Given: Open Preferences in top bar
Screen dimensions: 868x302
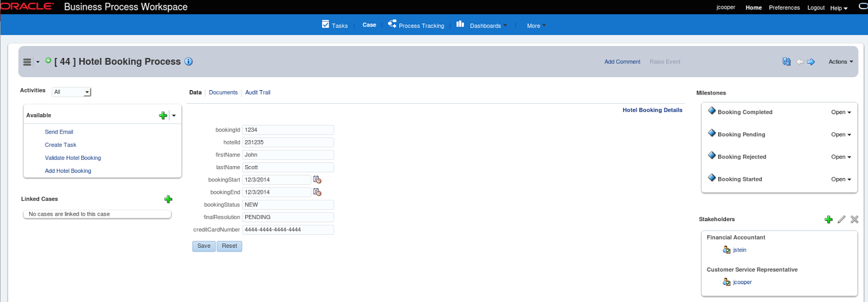Looking at the screenshot, I should coord(784,8).
